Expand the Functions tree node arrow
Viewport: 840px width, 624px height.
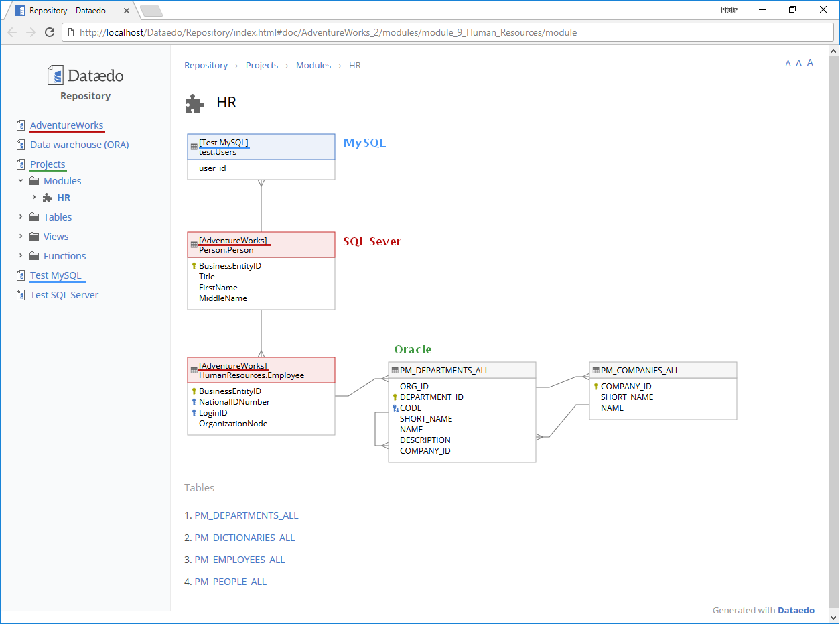click(21, 256)
